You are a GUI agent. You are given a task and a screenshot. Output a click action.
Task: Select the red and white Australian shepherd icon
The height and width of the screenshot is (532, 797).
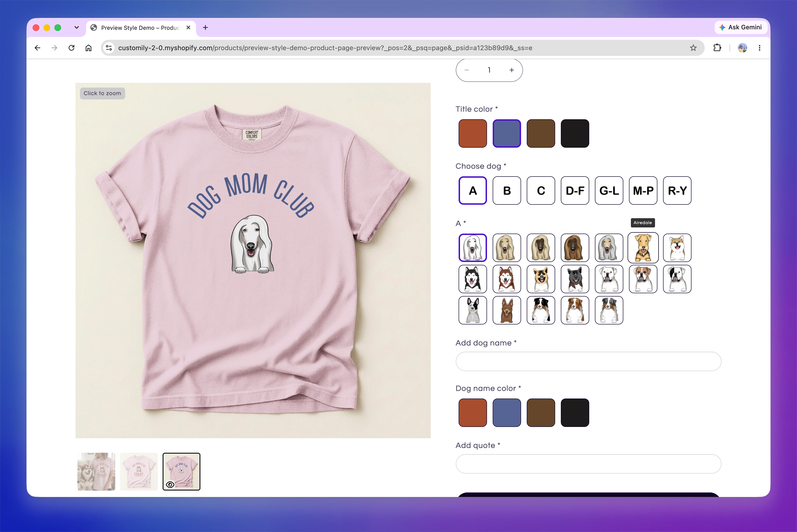pos(575,310)
